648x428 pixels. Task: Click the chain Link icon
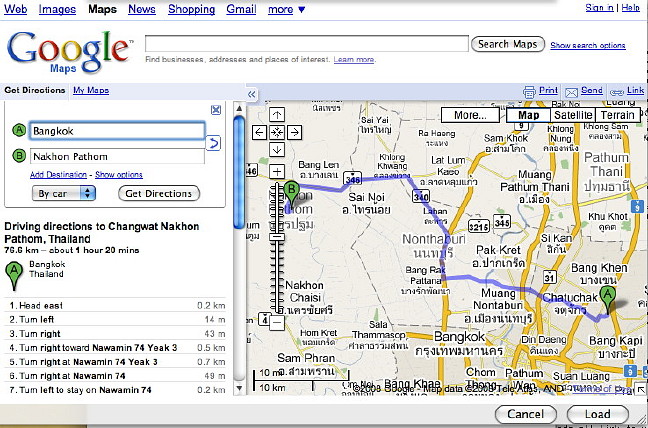617,92
